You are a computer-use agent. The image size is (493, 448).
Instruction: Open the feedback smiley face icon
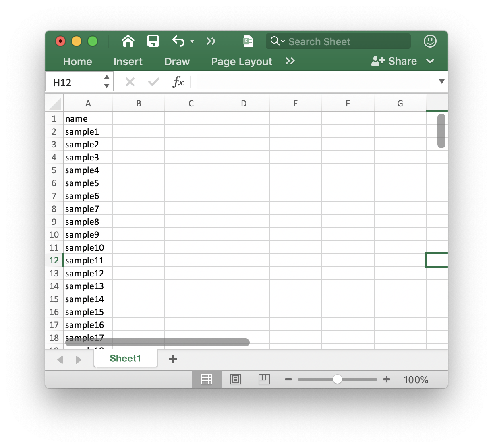(430, 41)
